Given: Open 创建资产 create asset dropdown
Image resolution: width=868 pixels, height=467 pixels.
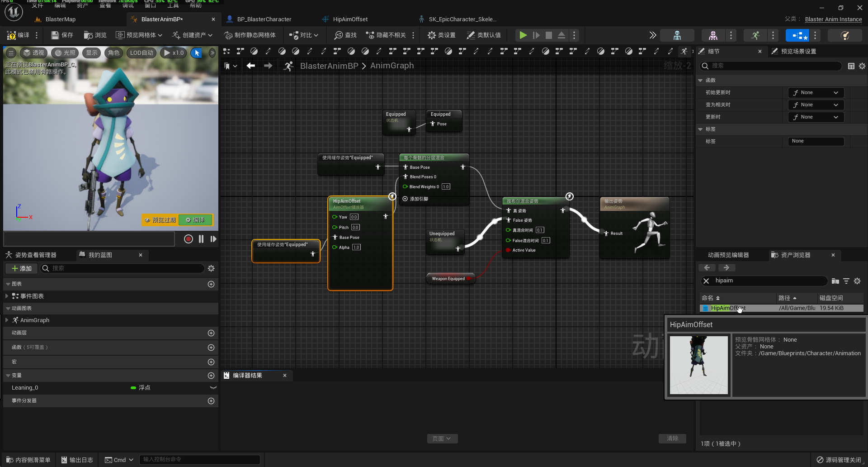Looking at the screenshot, I should click(x=192, y=35).
